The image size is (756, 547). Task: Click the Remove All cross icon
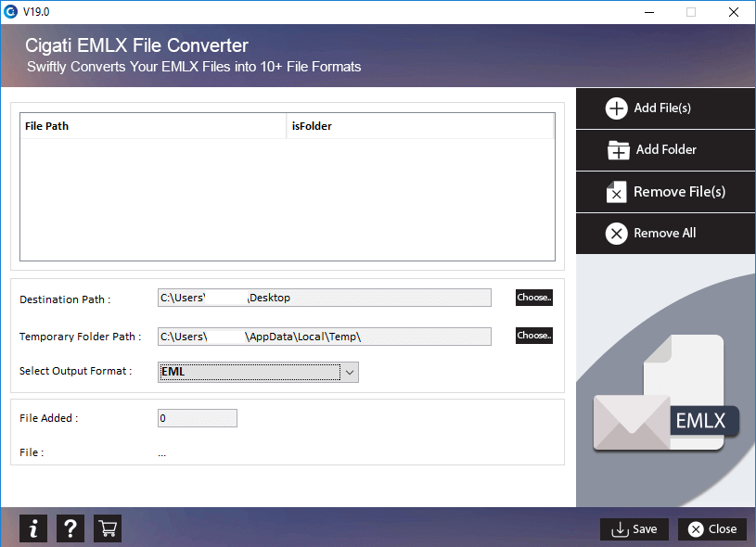pyautogui.click(x=616, y=234)
